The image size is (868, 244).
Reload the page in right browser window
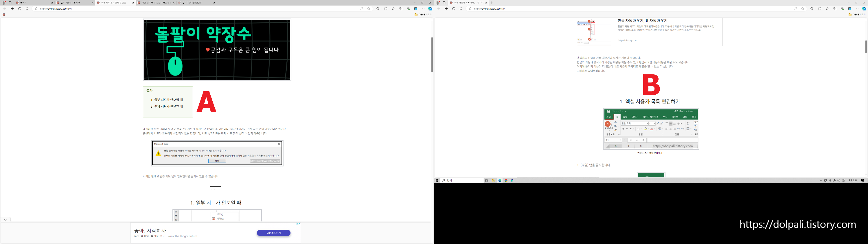click(454, 9)
